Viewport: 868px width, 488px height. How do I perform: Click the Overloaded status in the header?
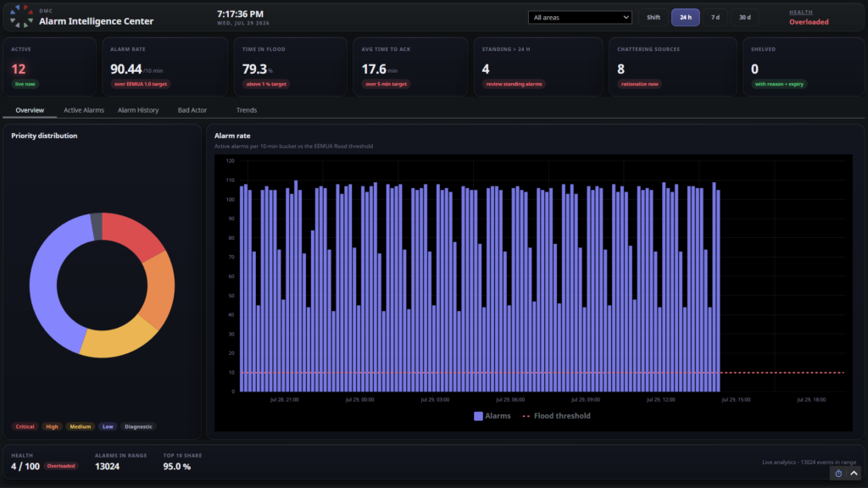(809, 22)
